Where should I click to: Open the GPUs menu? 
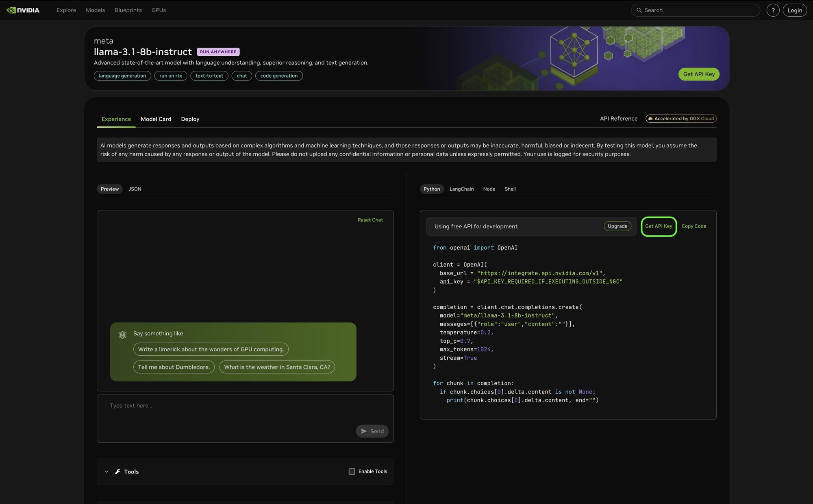[159, 10]
